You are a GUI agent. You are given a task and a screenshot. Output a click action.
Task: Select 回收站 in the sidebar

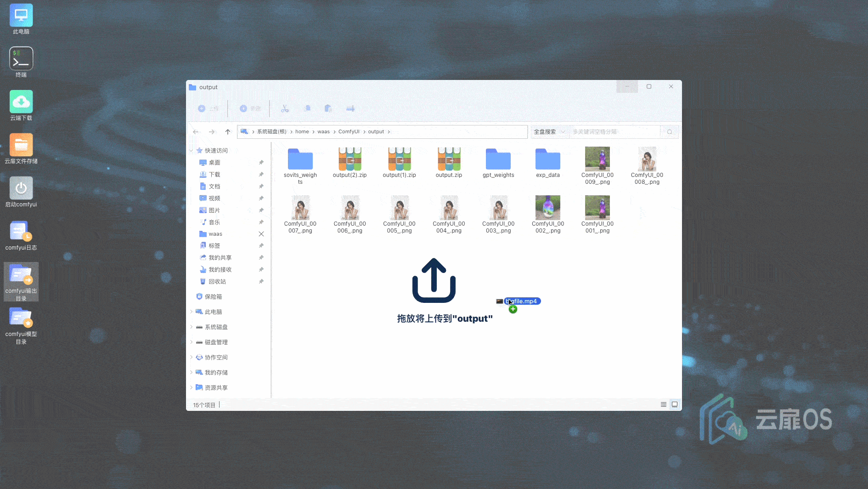pyautogui.click(x=217, y=282)
